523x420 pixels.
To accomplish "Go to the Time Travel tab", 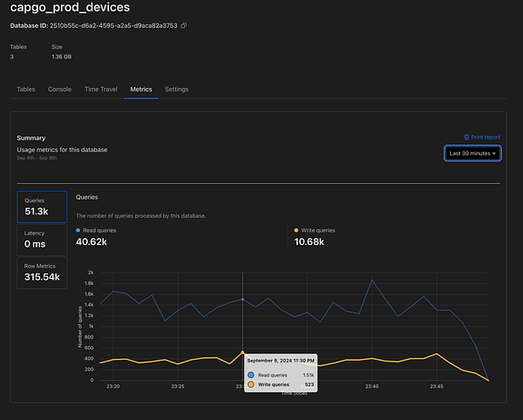I will (100, 89).
